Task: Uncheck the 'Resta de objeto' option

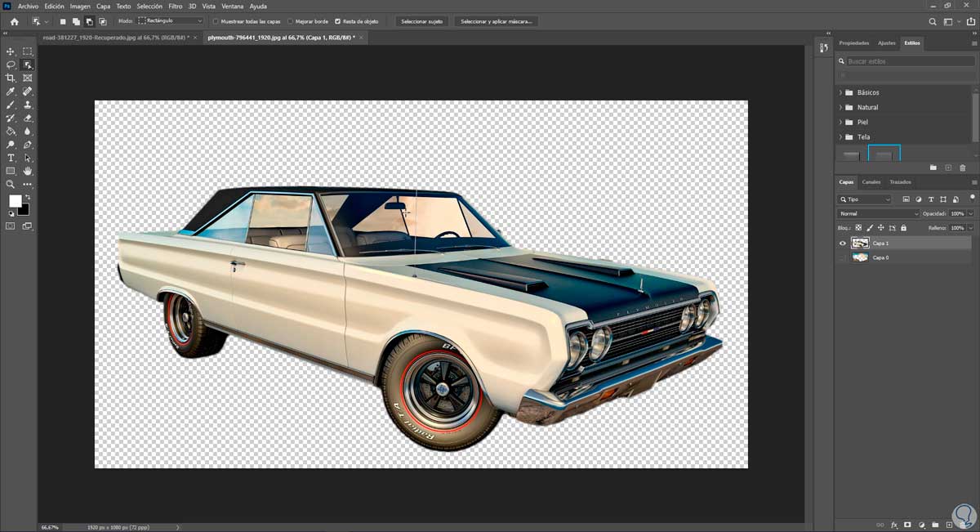Action: click(338, 21)
